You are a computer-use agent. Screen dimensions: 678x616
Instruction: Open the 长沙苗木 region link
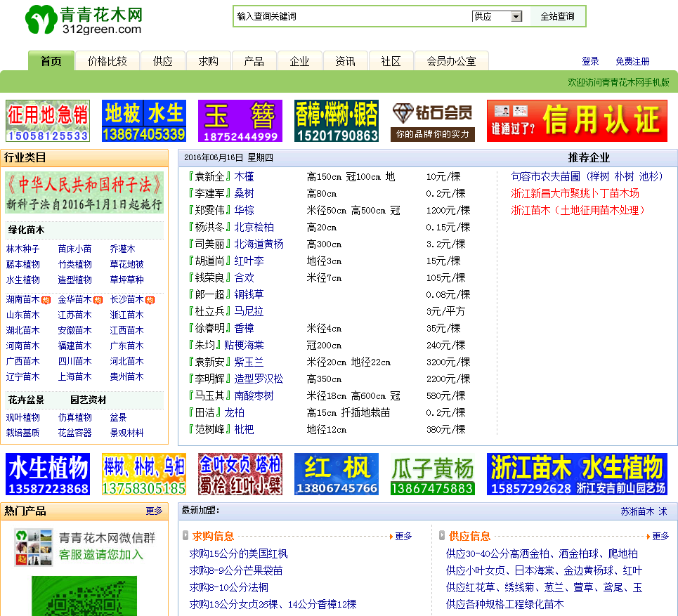pos(126,299)
